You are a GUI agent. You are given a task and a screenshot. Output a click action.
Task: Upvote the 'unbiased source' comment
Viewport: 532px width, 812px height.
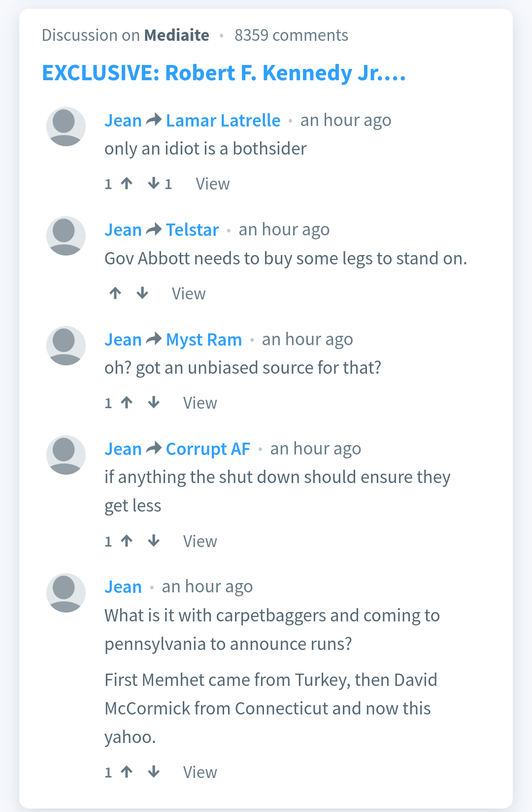pos(127,403)
